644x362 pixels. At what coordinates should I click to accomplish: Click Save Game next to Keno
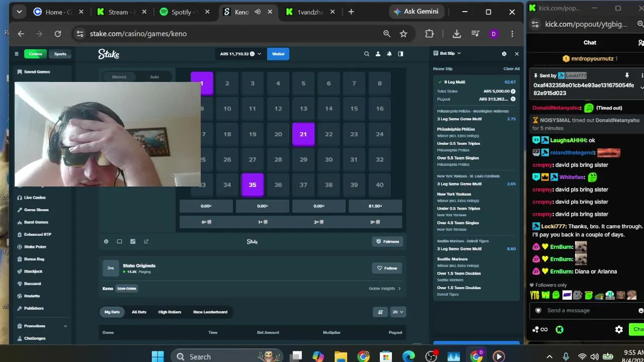tap(127, 289)
